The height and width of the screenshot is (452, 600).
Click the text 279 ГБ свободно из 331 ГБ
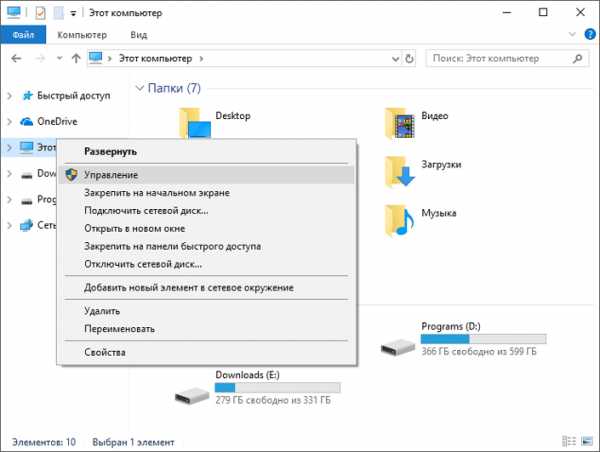(273, 400)
